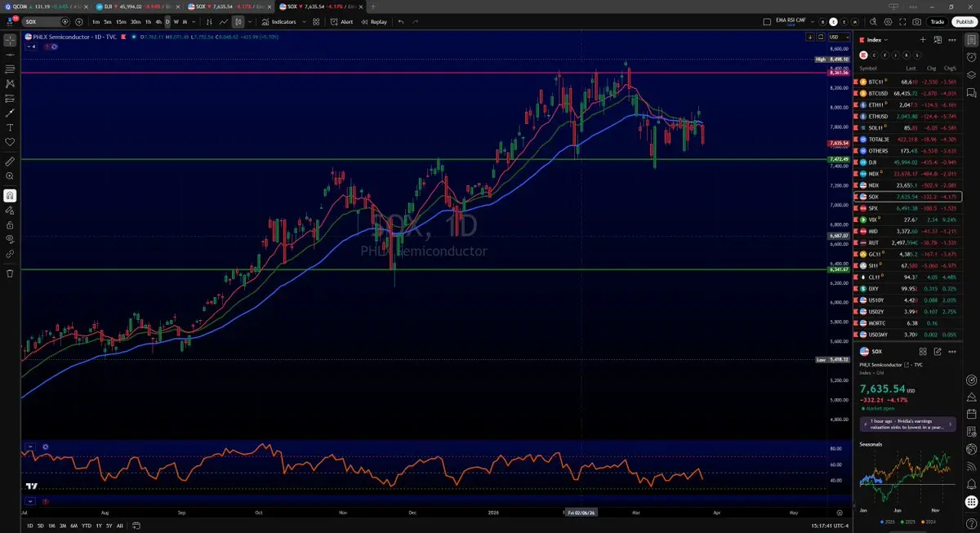Click the symbol compare plus icon
The image size is (980, 533).
tap(78, 22)
